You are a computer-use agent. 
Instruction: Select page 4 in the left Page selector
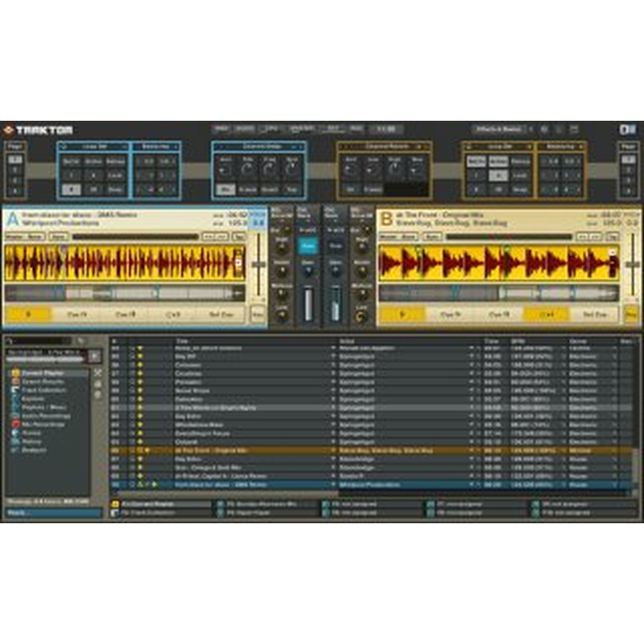click(15, 191)
